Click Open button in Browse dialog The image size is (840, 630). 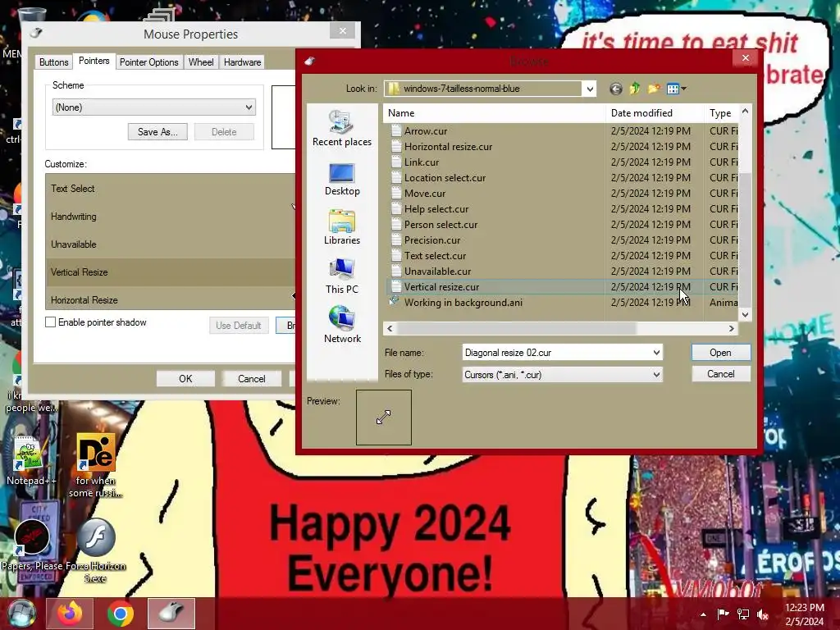(720, 353)
